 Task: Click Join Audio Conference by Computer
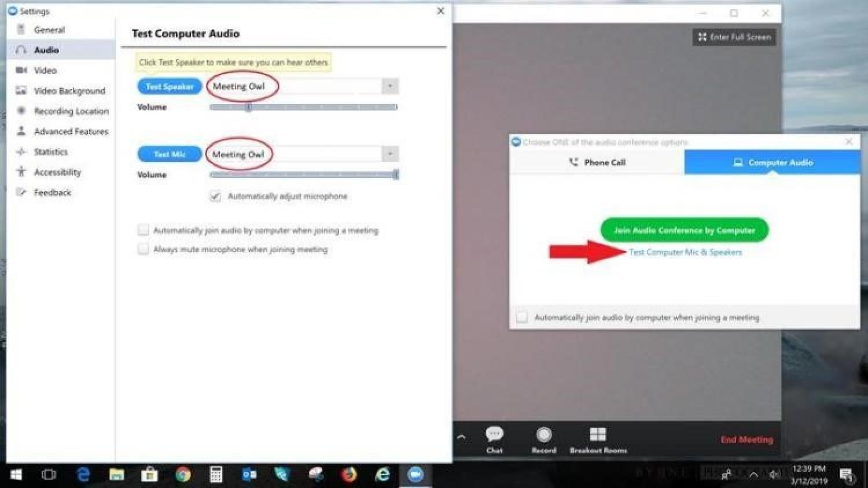pyautogui.click(x=685, y=230)
